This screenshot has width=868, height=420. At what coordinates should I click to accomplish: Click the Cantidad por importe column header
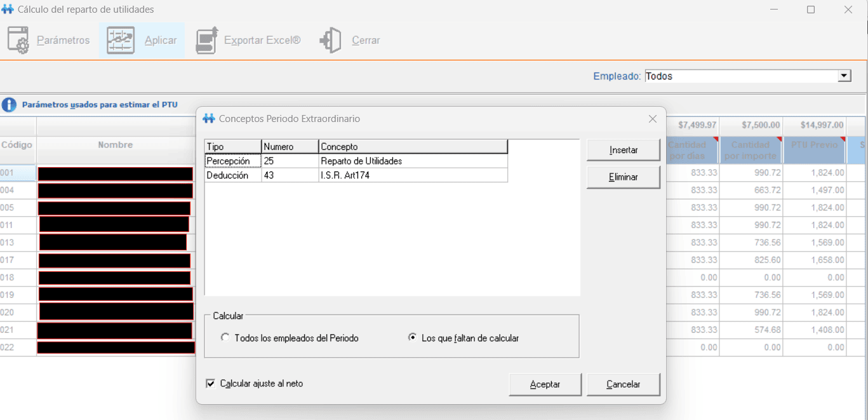(x=751, y=150)
